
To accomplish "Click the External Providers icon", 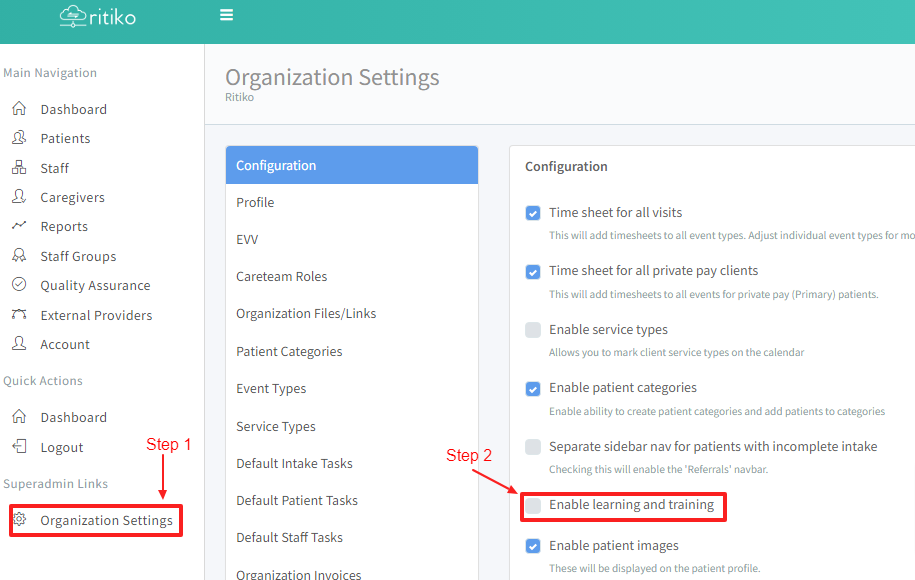I will (19, 315).
